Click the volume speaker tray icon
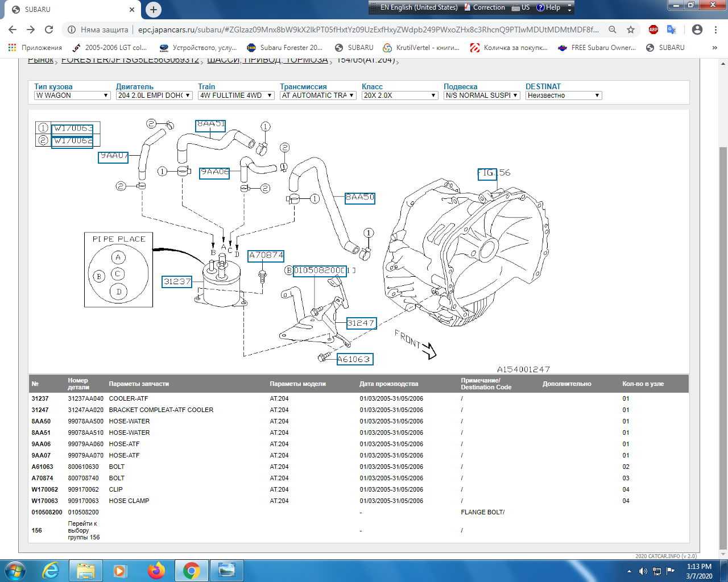Viewport: 728px width, 582px height. [643, 571]
